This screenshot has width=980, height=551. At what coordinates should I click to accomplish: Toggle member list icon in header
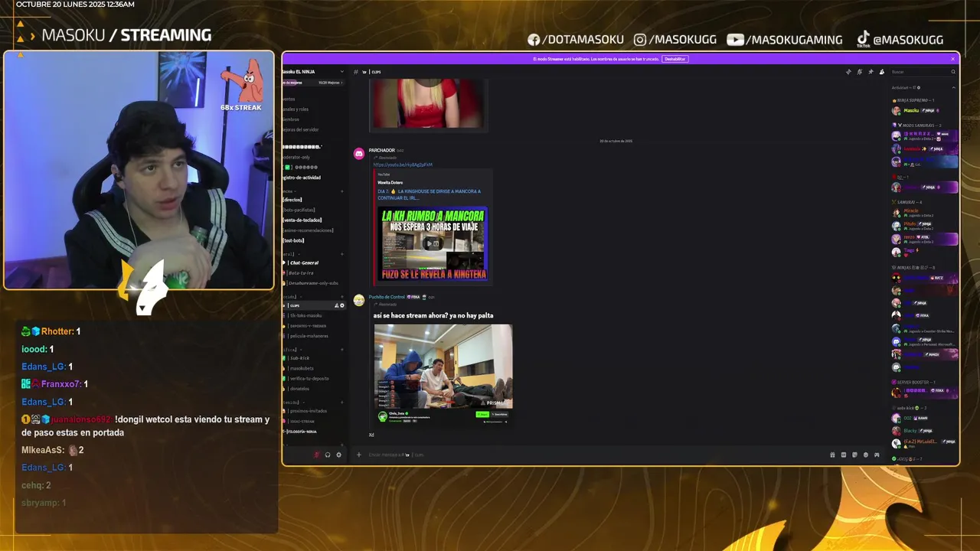[882, 72]
